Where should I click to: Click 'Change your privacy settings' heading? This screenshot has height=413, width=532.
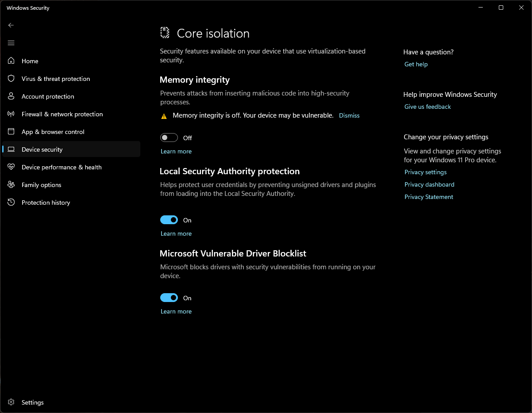[x=446, y=137]
